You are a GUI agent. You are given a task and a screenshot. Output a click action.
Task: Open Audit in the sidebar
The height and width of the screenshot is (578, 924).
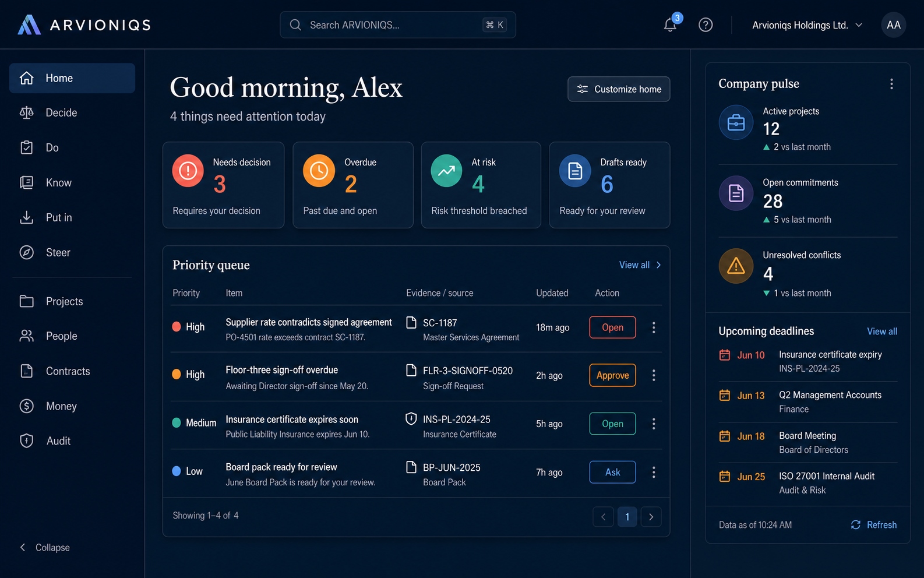tap(72, 441)
